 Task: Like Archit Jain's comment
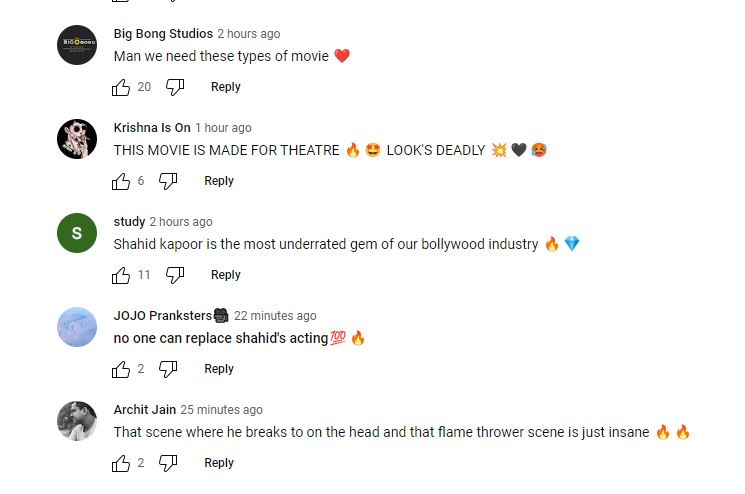point(122,463)
